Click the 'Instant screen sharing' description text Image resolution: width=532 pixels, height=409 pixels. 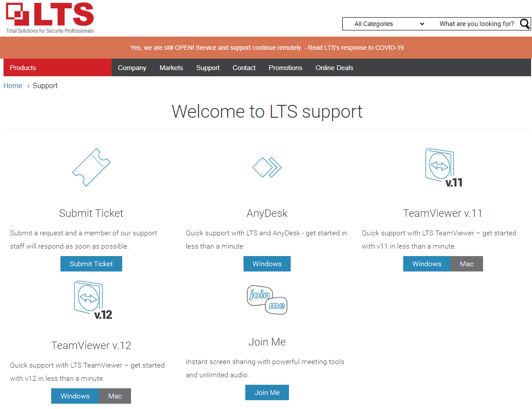click(x=265, y=368)
